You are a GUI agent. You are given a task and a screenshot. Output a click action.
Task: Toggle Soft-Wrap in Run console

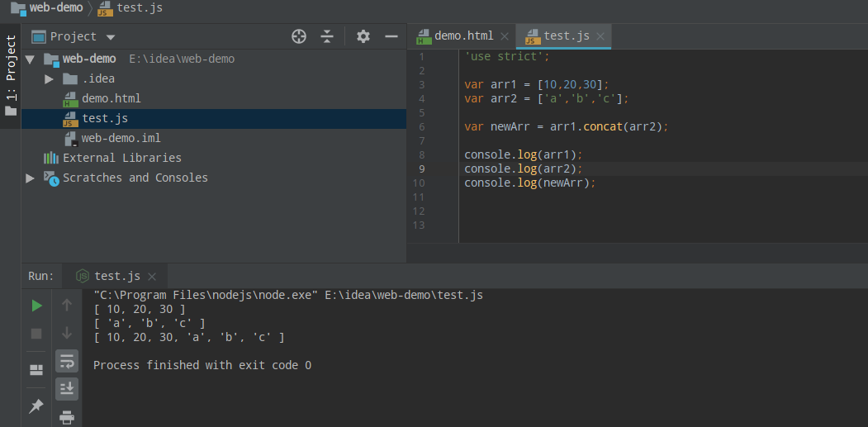[x=67, y=361]
